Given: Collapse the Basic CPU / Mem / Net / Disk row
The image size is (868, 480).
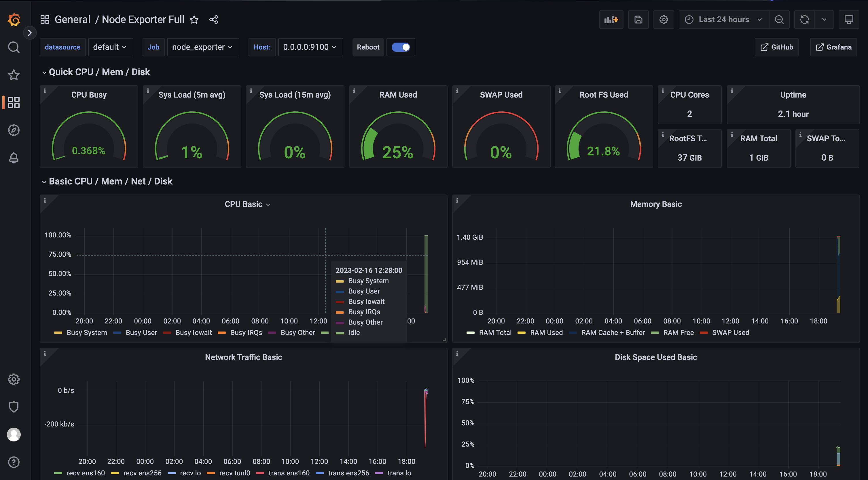Looking at the screenshot, I should point(107,181).
